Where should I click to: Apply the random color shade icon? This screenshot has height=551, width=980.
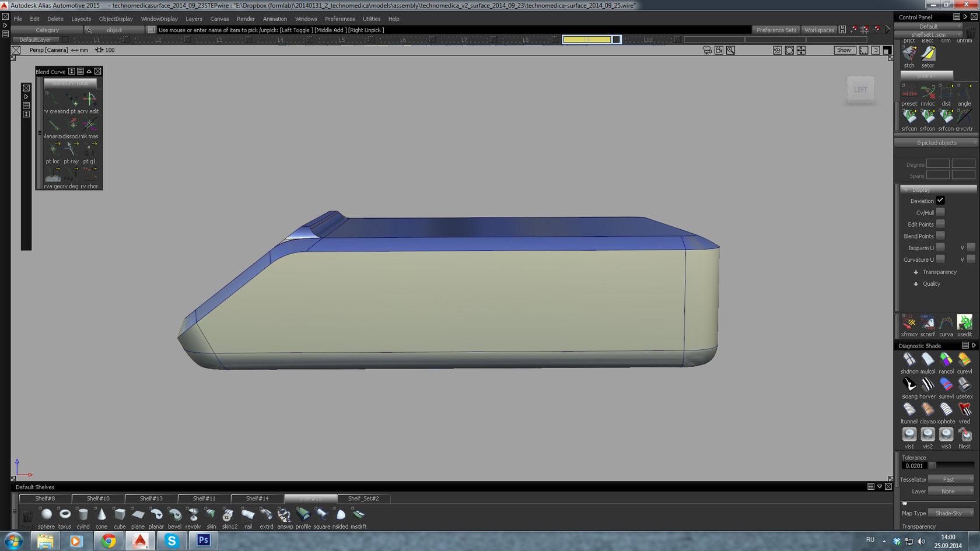(946, 360)
